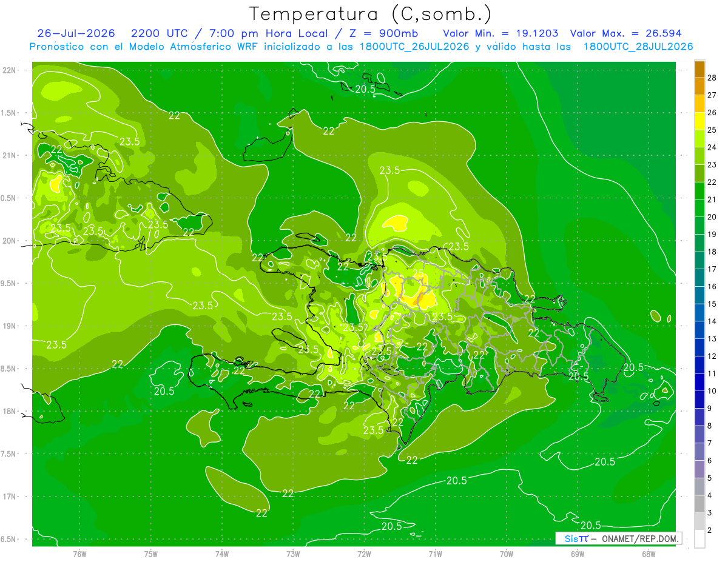The height and width of the screenshot is (562, 728).
Task: Click the '20N' latitude axis label
Action: (10, 241)
